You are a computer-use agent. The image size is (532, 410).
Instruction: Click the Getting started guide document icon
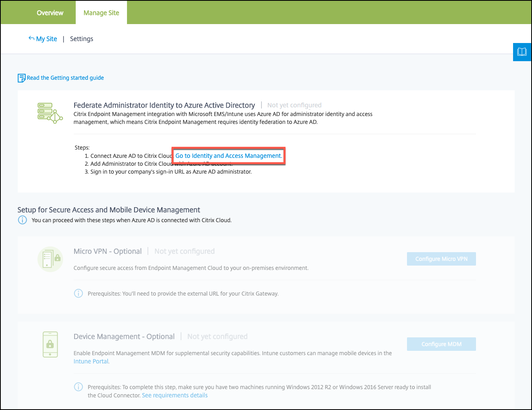pyautogui.click(x=22, y=78)
